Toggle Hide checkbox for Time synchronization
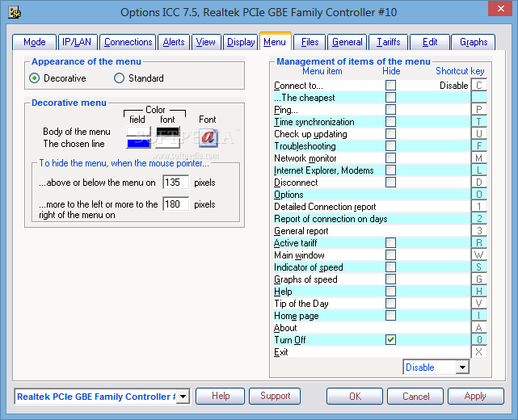 pyautogui.click(x=390, y=122)
